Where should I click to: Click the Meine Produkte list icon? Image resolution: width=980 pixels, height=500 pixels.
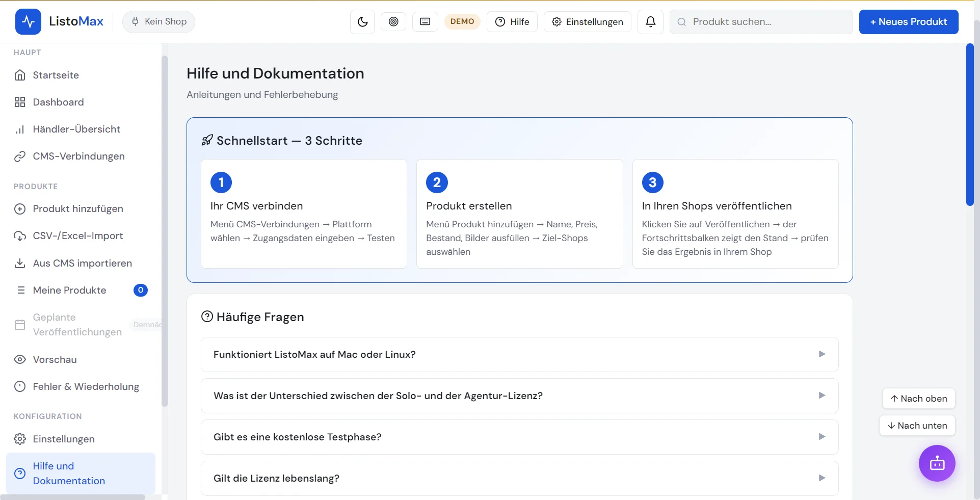[x=21, y=290]
